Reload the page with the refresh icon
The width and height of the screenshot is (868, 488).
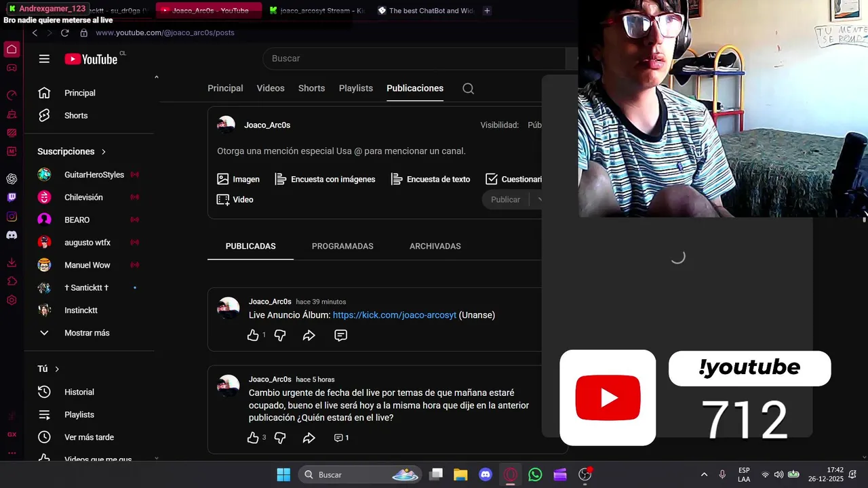tap(64, 33)
